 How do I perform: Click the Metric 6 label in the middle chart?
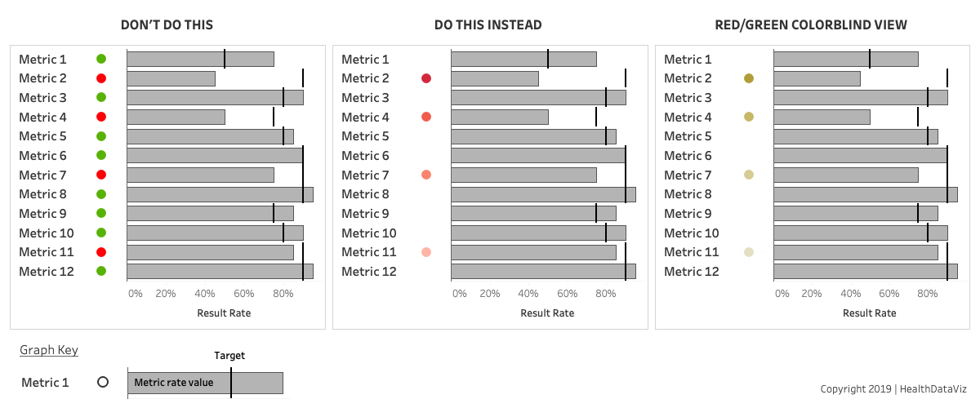(x=365, y=155)
